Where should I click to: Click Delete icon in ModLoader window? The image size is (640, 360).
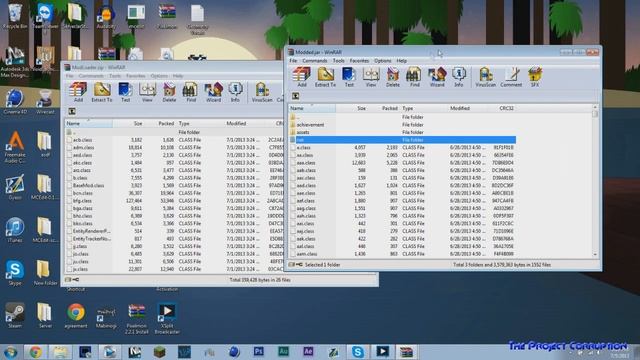point(169,92)
